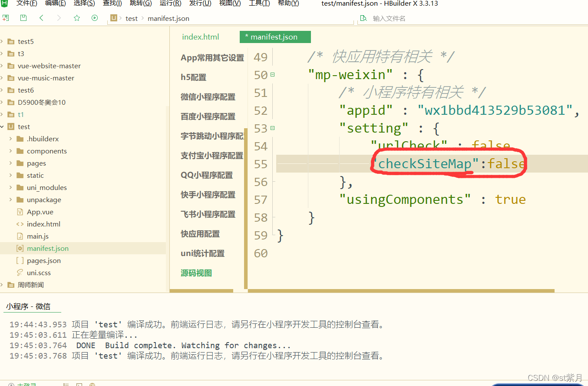Go back using the left arrow icon
Screen dimensions: 588x386
[x=41, y=18]
